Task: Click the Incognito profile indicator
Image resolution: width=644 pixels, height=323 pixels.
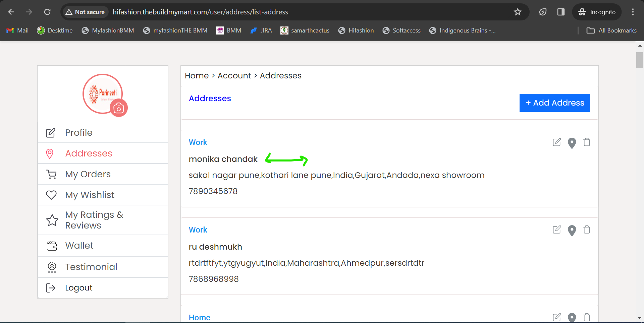Action: click(597, 12)
